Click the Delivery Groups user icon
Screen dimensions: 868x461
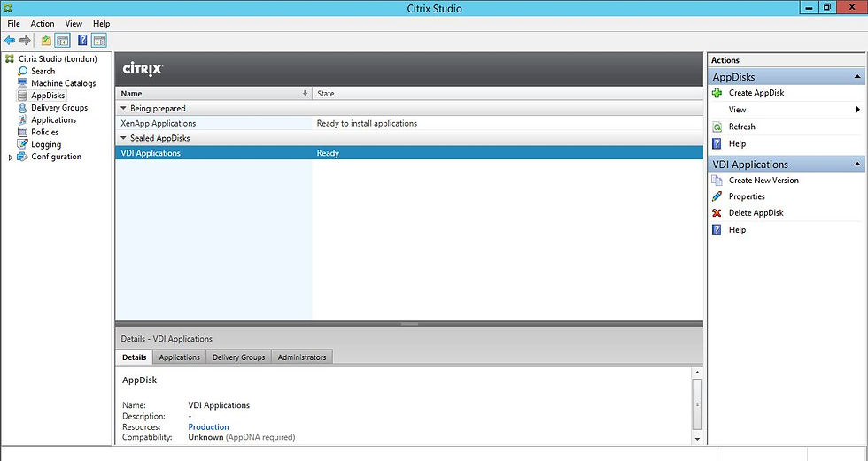22,108
